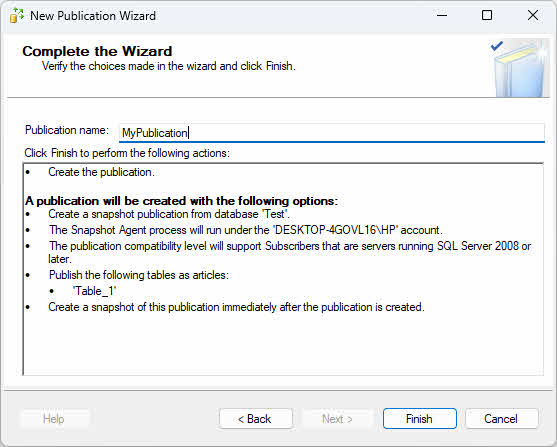Click 'Click Finish to perform' label
557x447 pixels.
[127, 153]
